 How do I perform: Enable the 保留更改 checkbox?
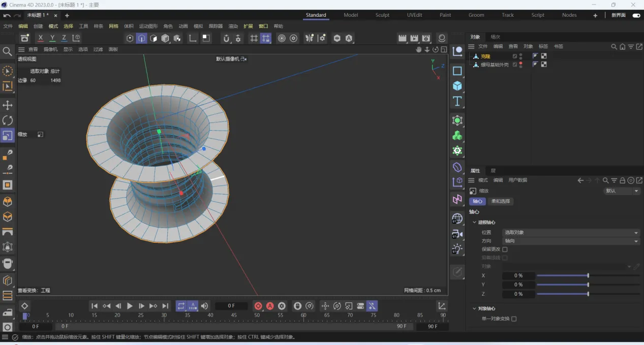(505, 249)
